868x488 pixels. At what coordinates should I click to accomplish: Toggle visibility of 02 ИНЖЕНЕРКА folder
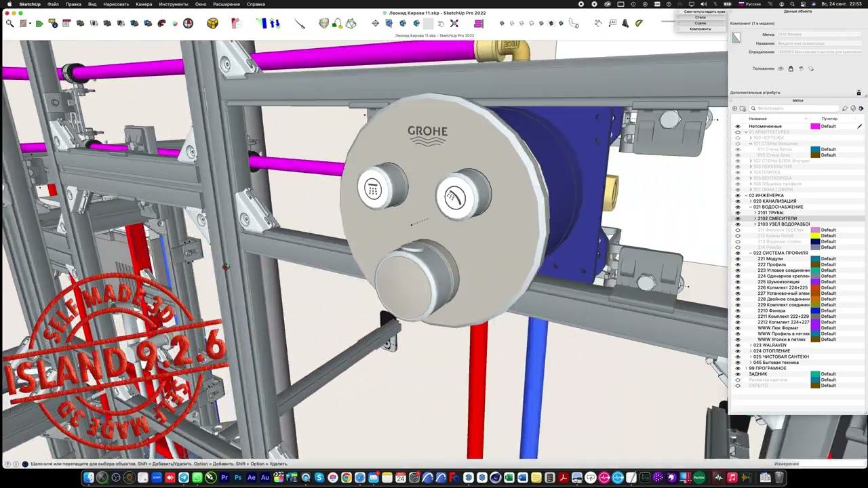pos(738,195)
